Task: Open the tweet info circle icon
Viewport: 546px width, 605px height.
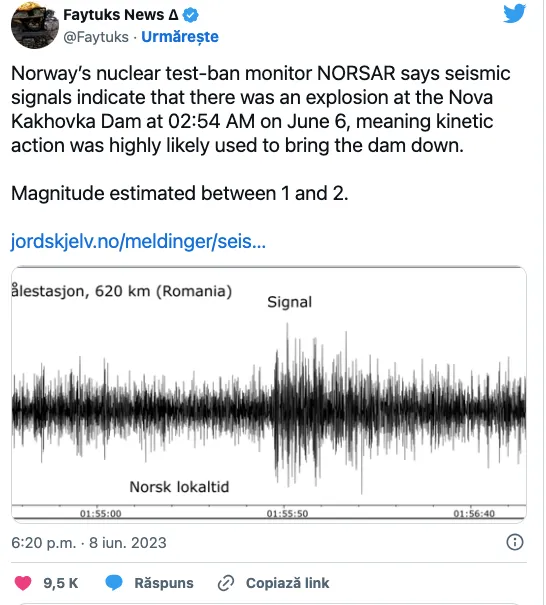Action: click(515, 542)
